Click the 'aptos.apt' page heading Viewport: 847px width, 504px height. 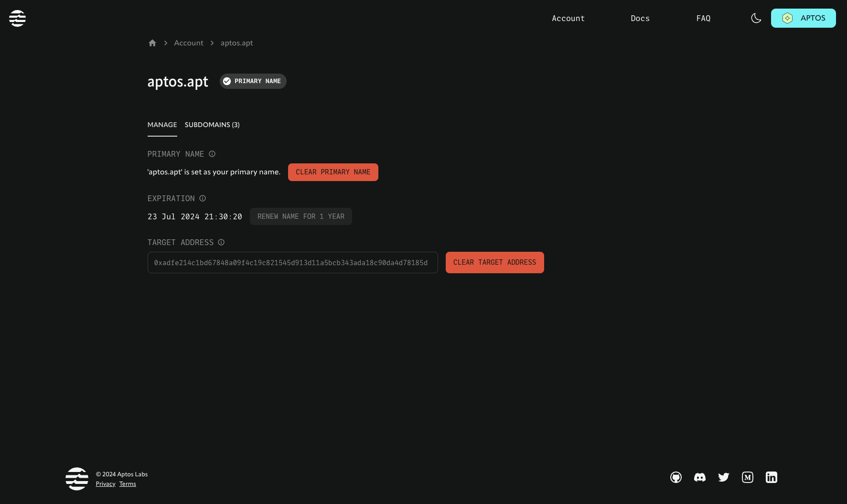pos(178,82)
